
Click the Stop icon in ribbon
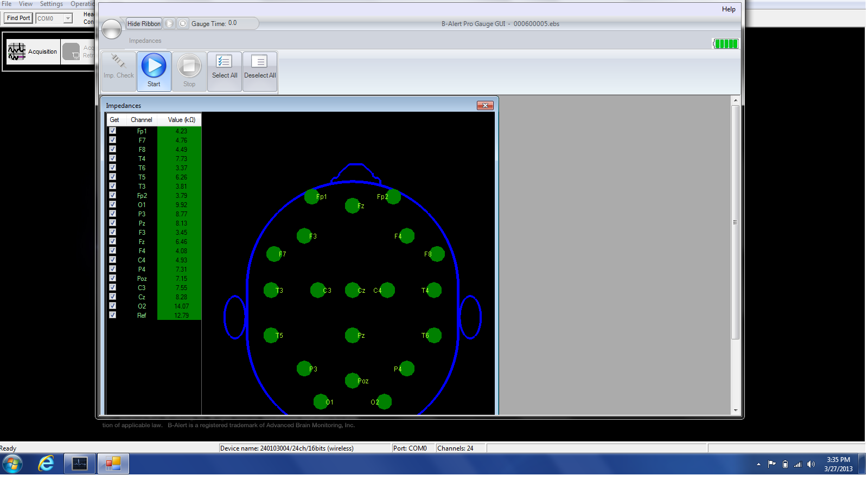(x=189, y=66)
